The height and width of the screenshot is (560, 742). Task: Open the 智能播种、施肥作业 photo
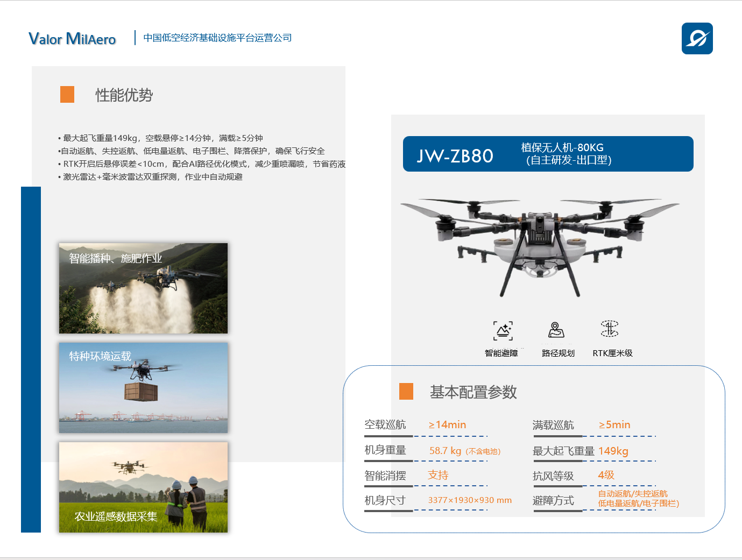pyautogui.click(x=143, y=288)
